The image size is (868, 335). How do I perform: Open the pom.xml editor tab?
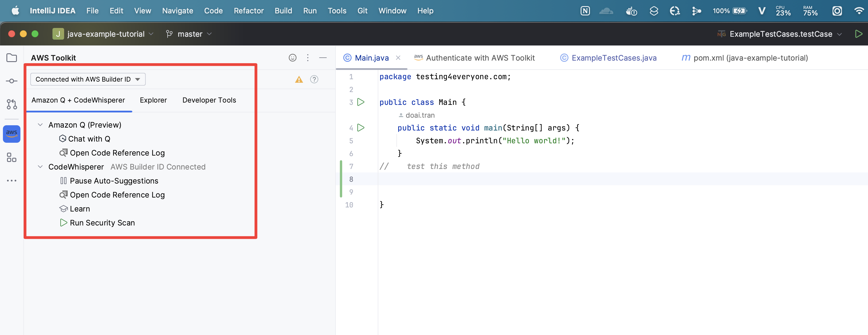click(x=745, y=58)
